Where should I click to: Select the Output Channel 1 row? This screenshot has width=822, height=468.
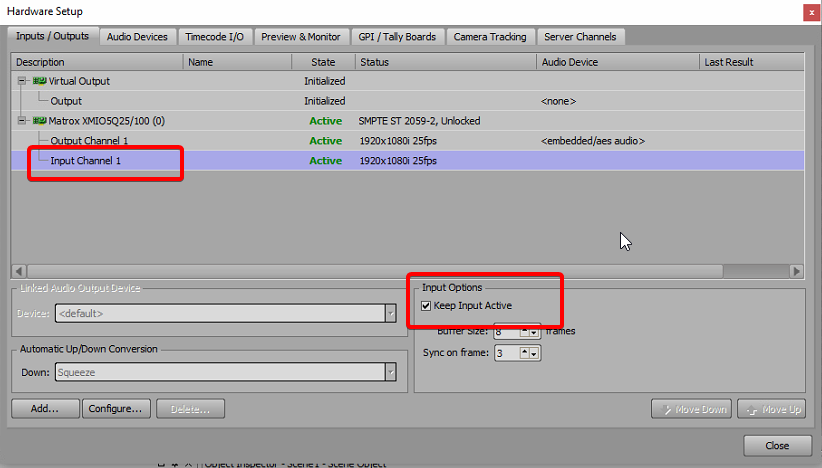tap(407, 140)
